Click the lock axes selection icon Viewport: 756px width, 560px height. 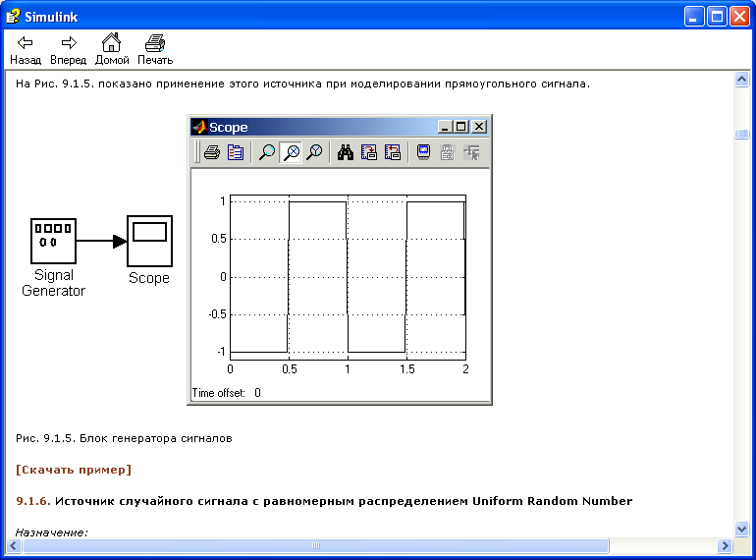448,153
